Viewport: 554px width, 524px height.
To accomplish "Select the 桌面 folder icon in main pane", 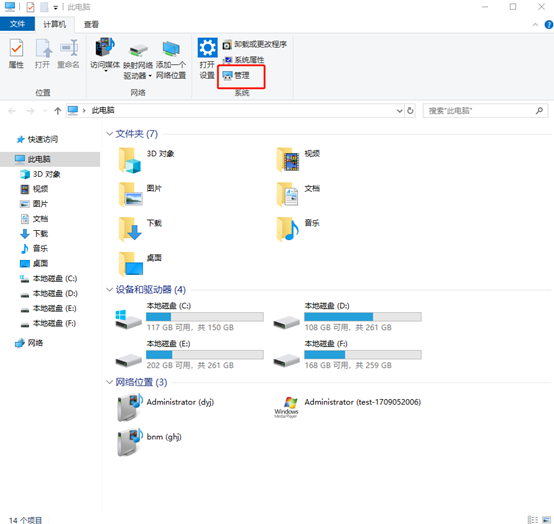I will click(131, 264).
